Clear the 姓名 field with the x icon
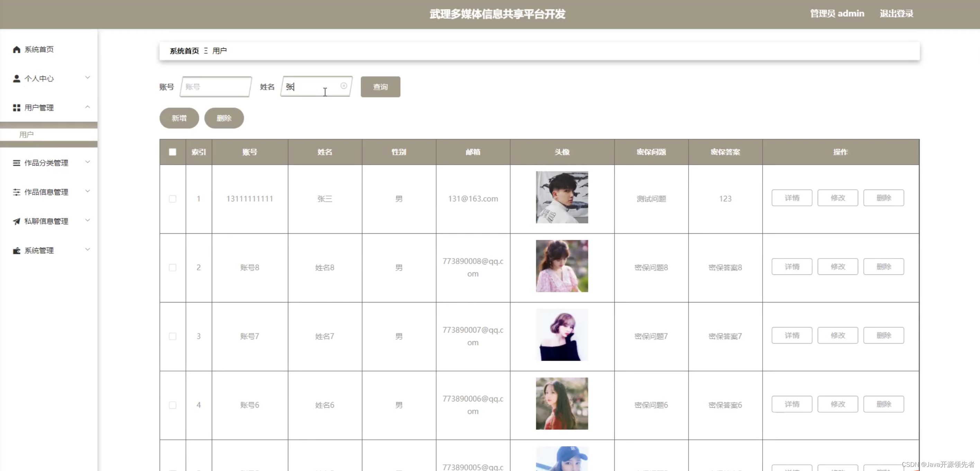Image resolution: width=980 pixels, height=471 pixels. pos(343,86)
